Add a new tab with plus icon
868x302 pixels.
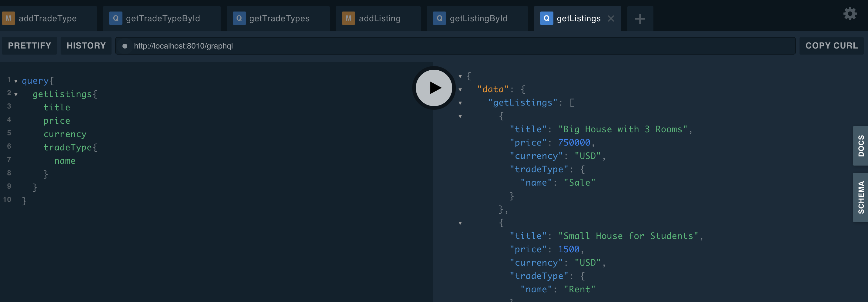640,18
